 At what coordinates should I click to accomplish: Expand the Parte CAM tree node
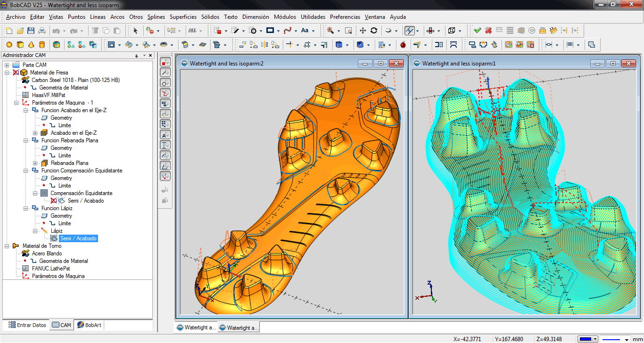click(x=7, y=65)
